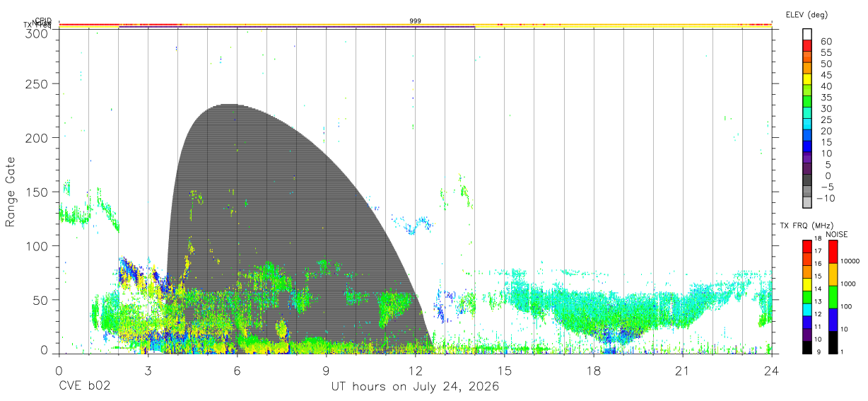Click the Range Gate tick label 50
The image size is (868, 401).
(41, 300)
